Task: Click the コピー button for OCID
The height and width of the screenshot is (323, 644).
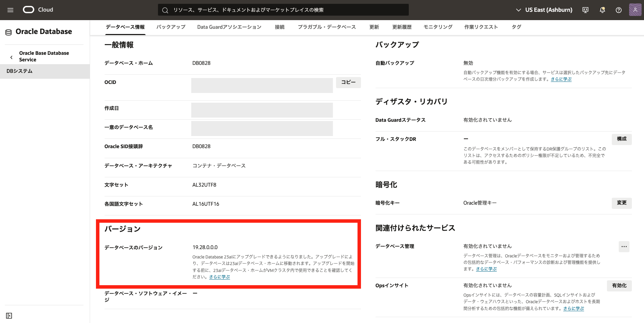Action: tap(348, 82)
